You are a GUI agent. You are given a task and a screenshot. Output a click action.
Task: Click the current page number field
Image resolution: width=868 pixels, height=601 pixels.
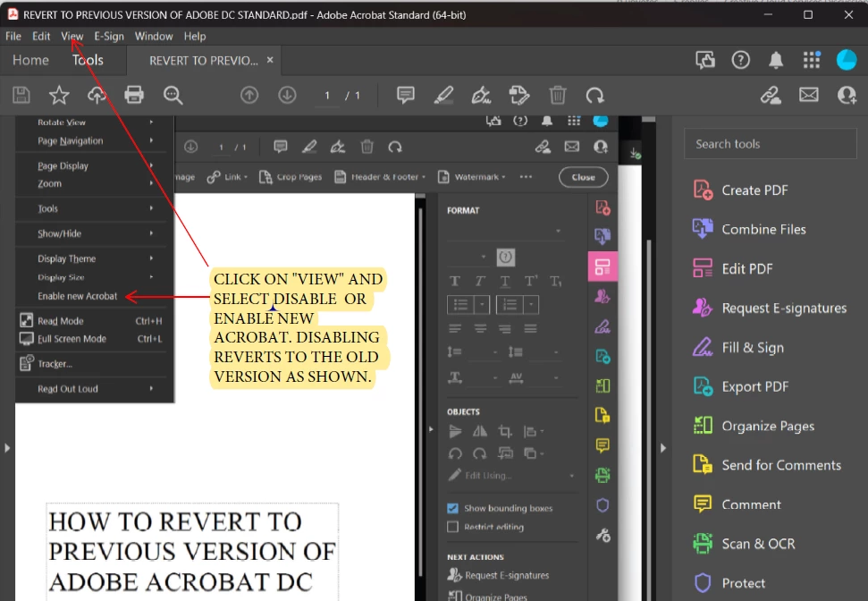click(x=327, y=96)
